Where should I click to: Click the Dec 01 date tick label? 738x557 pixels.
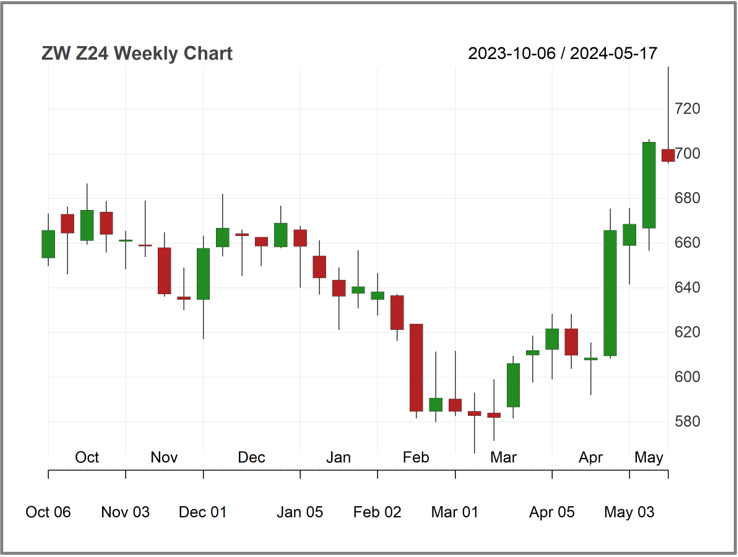[203, 512]
